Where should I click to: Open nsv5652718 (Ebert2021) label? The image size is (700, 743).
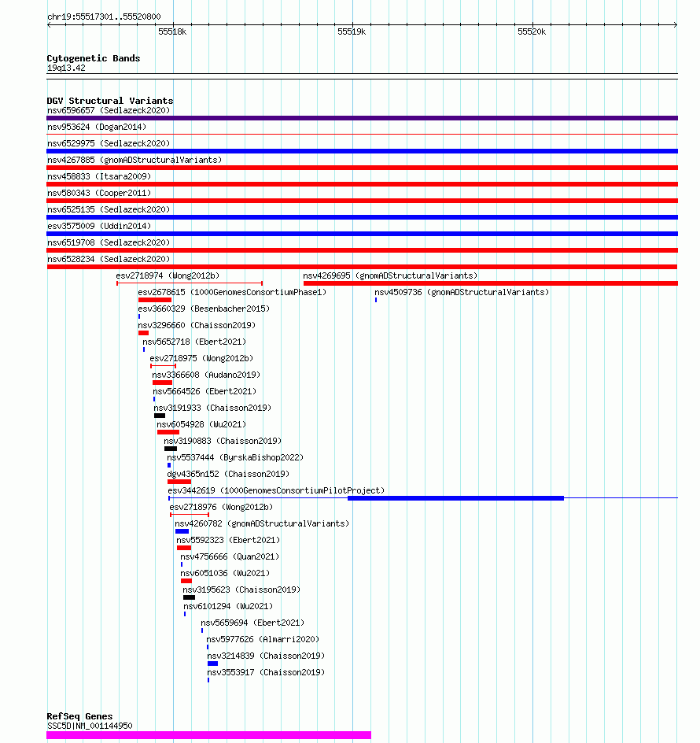pos(194,342)
